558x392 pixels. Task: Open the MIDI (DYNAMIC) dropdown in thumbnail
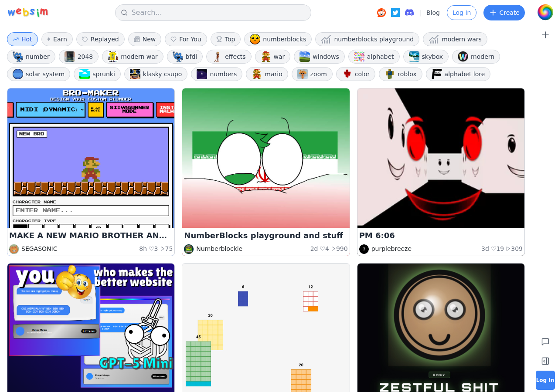pyautogui.click(x=51, y=109)
